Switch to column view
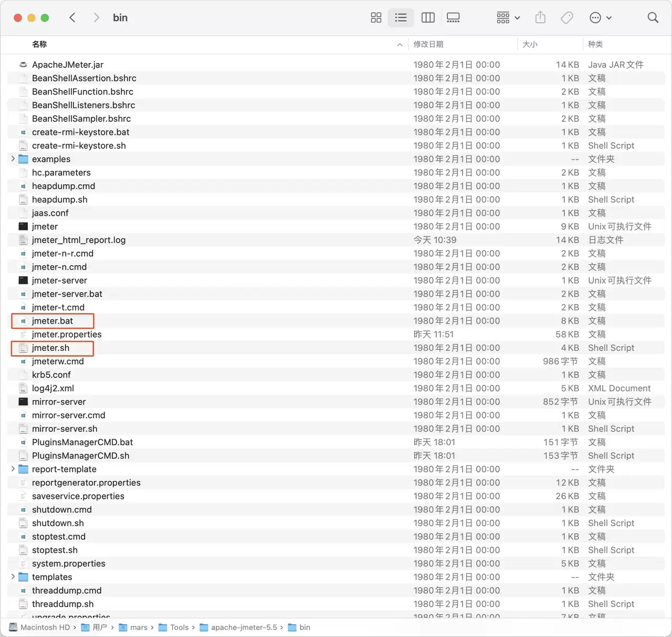The width and height of the screenshot is (672, 637). tap(428, 18)
